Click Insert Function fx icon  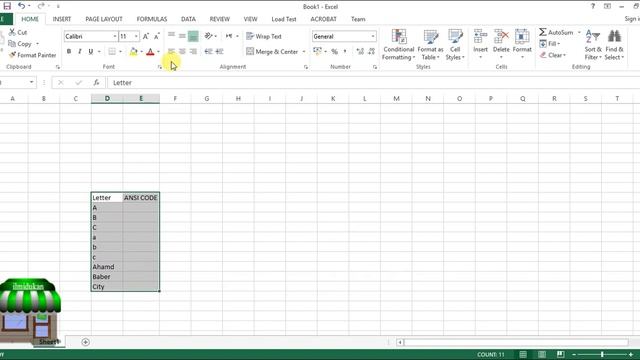tap(96, 82)
